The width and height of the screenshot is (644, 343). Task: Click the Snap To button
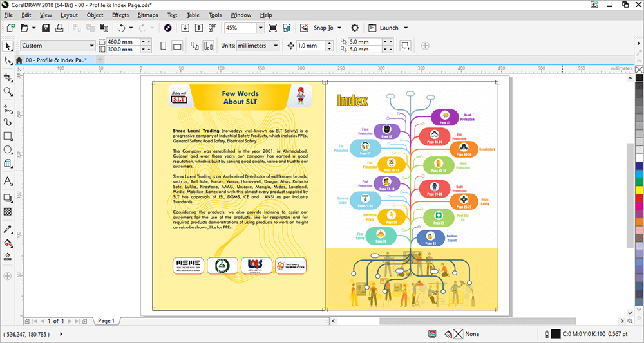coord(324,28)
